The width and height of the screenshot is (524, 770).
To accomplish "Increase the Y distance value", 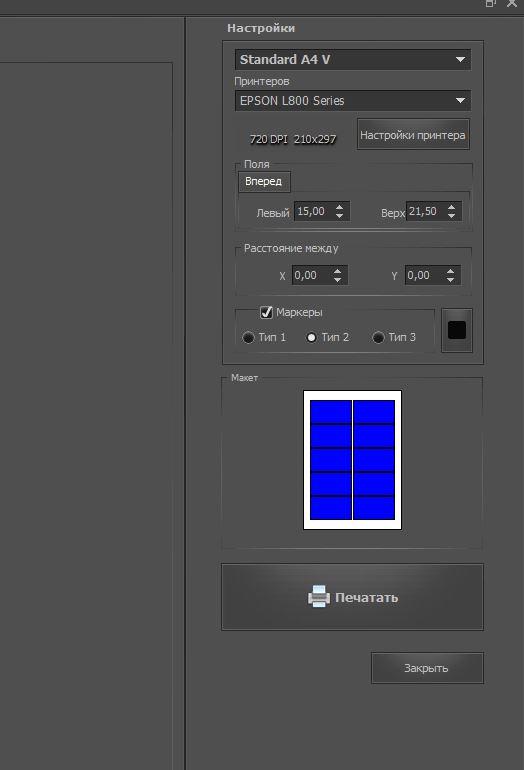I will (x=450, y=271).
